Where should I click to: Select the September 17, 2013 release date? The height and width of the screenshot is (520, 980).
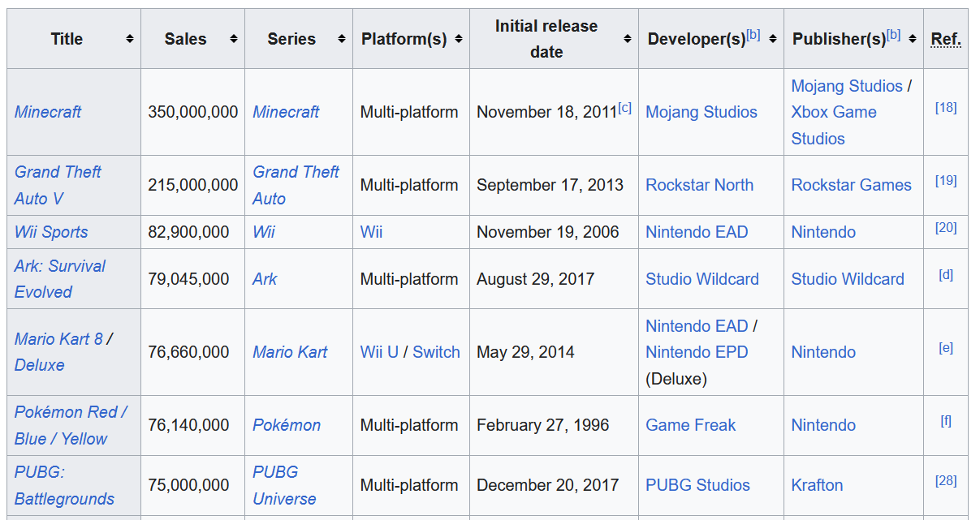[550, 185]
